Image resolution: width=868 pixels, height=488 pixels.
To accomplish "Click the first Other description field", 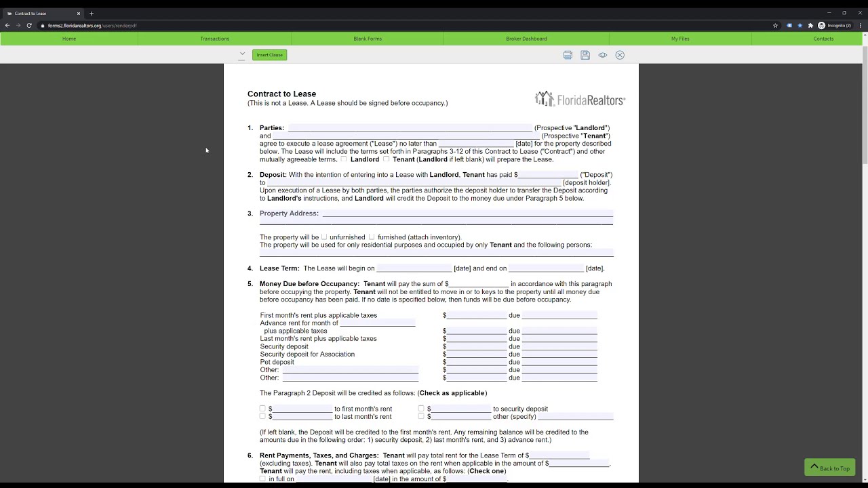I will pyautogui.click(x=351, y=369).
